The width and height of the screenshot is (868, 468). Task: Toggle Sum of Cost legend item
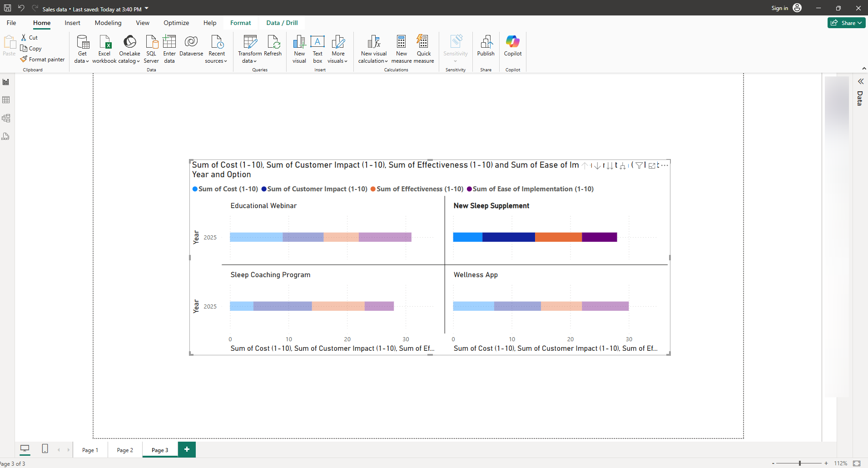coord(225,189)
